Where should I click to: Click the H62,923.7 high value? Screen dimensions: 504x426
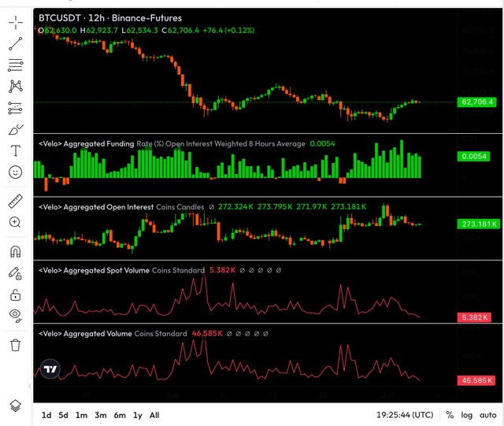(x=99, y=31)
